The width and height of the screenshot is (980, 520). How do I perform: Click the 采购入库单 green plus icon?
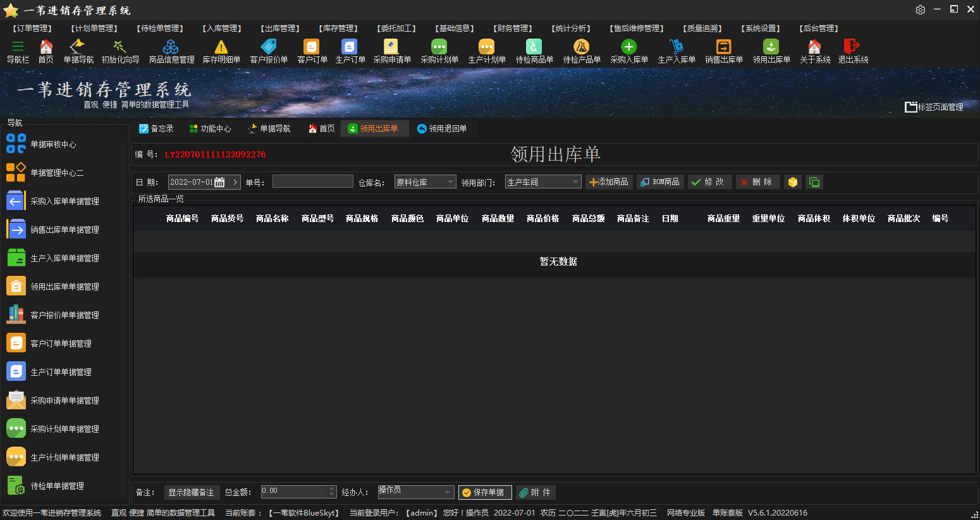pos(628,47)
